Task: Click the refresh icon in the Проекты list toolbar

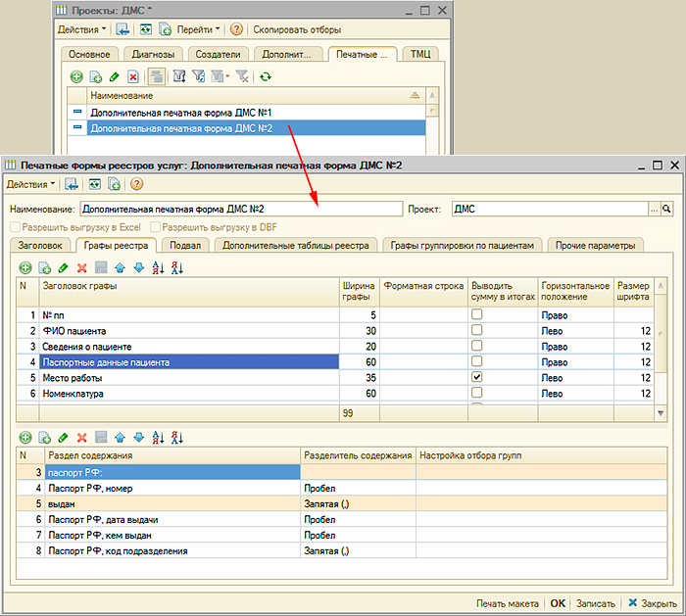Action: click(x=265, y=76)
